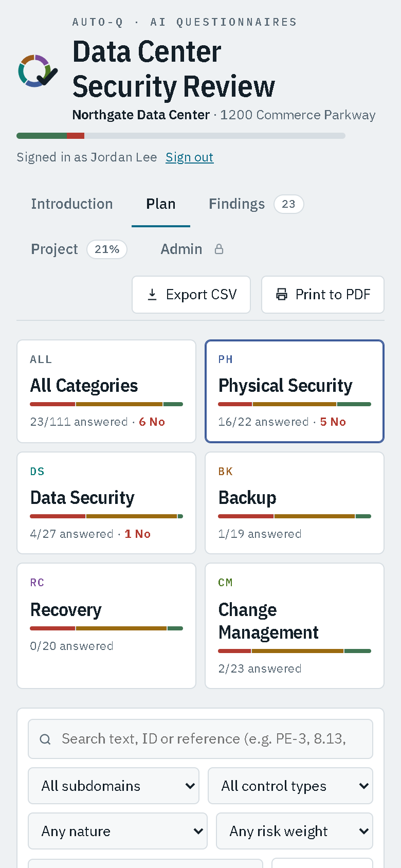
Task: Switch to the Findings tab
Action: pyautogui.click(x=256, y=204)
